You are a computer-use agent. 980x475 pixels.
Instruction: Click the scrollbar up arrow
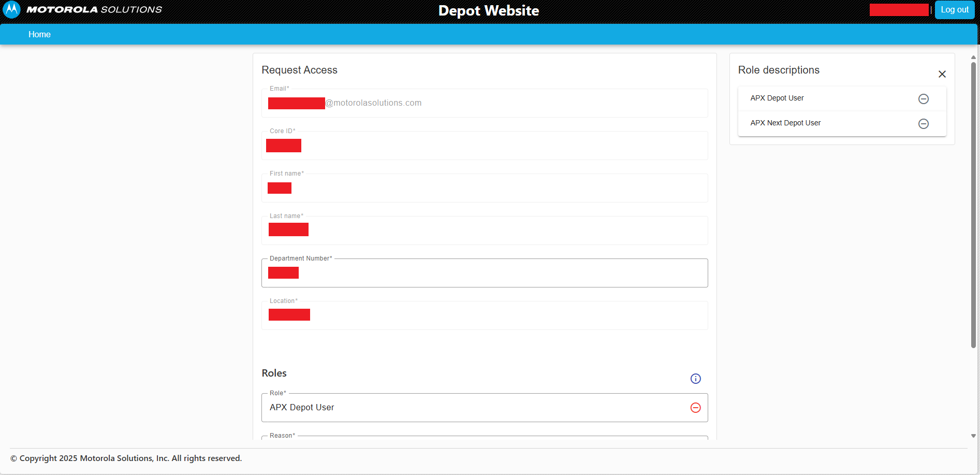(973, 57)
